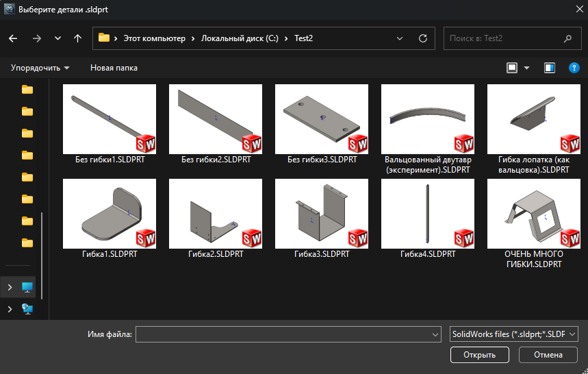The width and height of the screenshot is (588, 374).
Task: Click the navigation pane scrollbar
Action: click(x=42, y=255)
